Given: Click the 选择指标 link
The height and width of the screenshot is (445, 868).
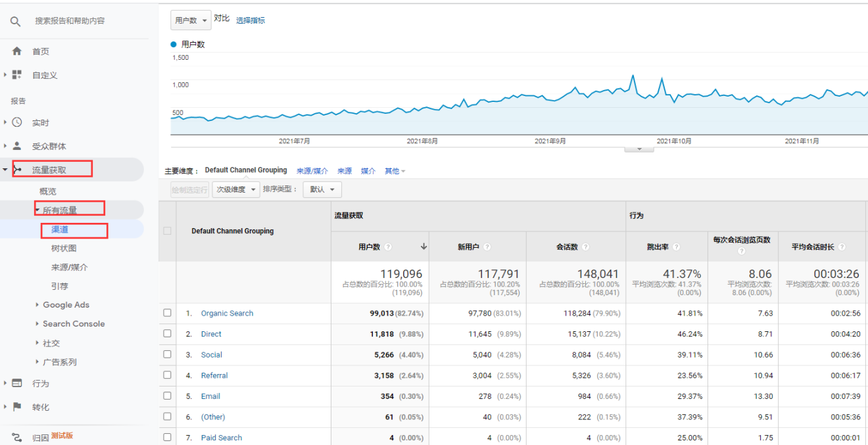Looking at the screenshot, I should [x=251, y=20].
